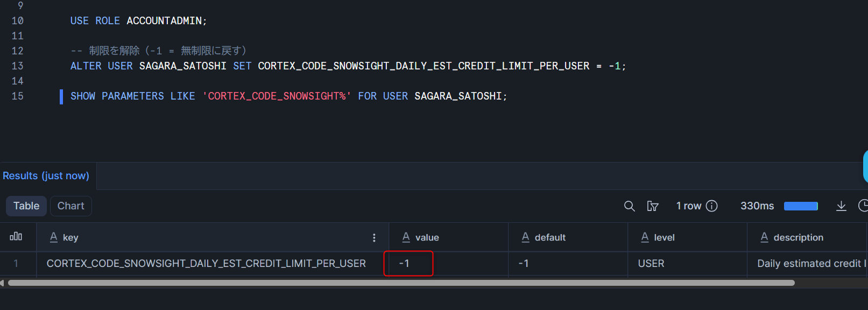Click the horizontal results scrollbar

(401, 283)
